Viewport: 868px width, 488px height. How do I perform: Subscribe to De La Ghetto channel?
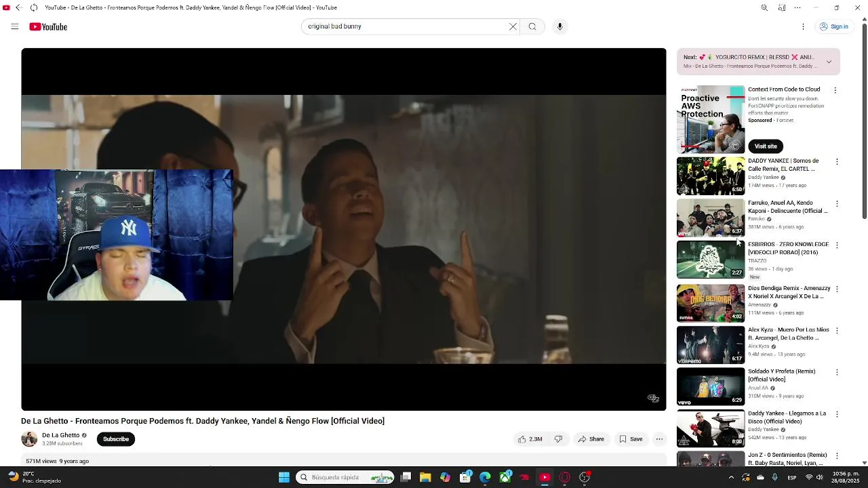(x=116, y=439)
